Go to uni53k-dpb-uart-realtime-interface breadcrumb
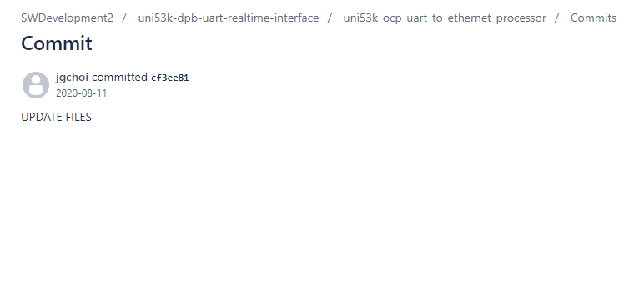This screenshot has height=301, width=644. click(229, 18)
